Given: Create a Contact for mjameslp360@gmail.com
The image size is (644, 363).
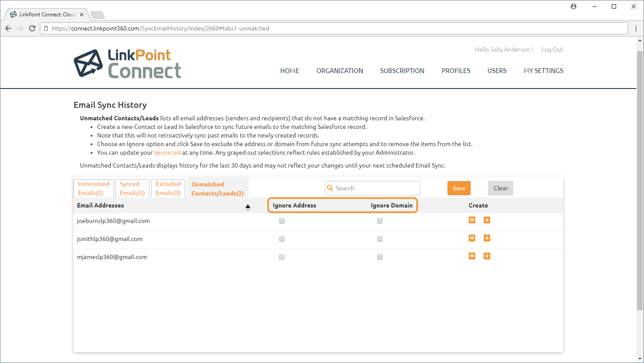Looking at the screenshot, I should coord(472,256).
